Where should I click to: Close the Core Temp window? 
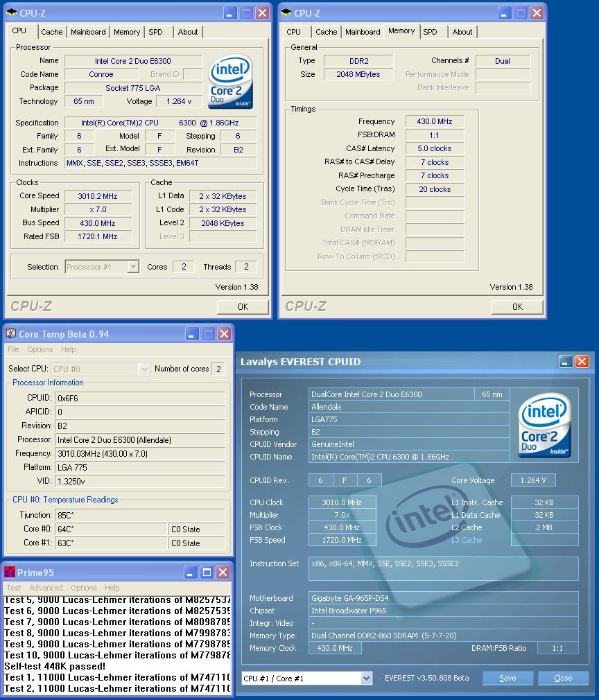[224, 334]
